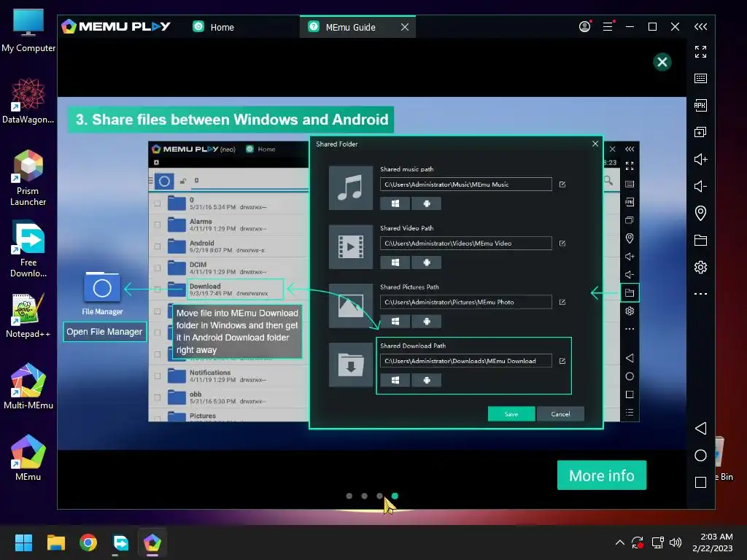Tap the Android recent apps square button
This screenshot has height=560, width=747.
tap(700, 483)
